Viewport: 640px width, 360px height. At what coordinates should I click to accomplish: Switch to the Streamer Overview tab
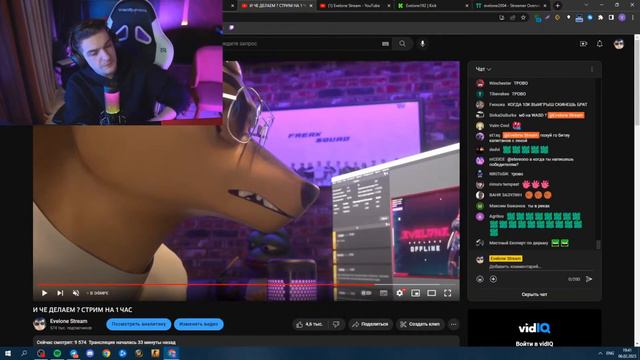(511, 6)
